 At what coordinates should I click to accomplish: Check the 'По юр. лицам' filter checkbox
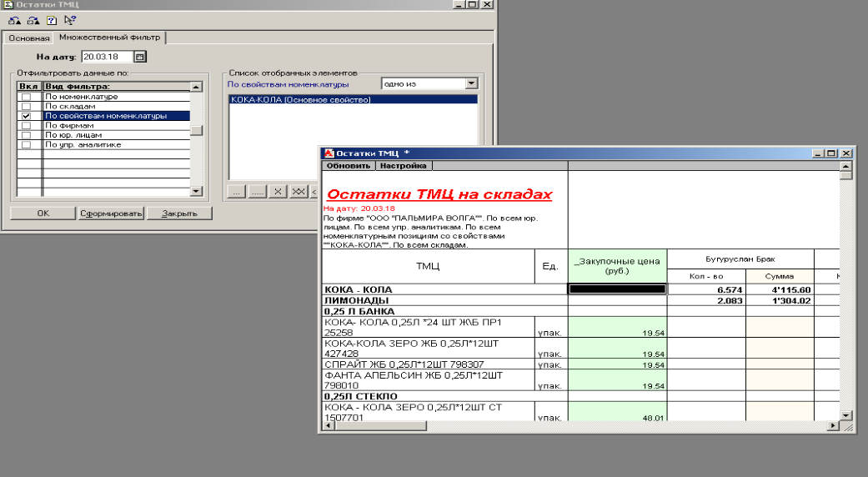26,135
